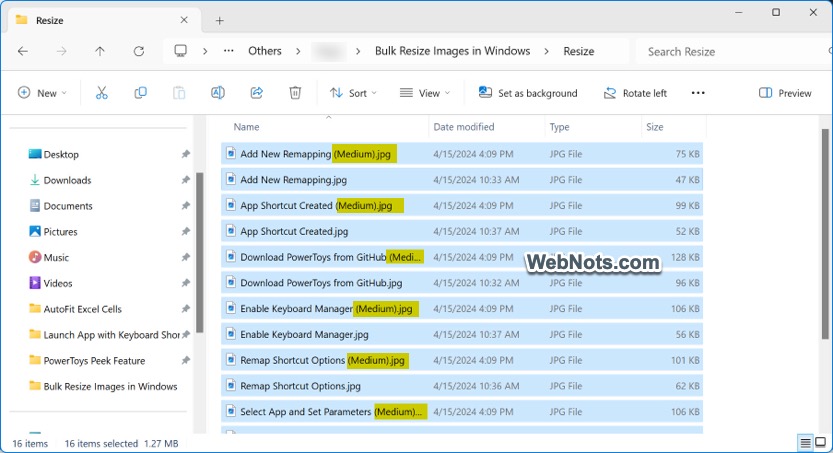The width and height of the screenshot is (833, 453).
Task: Click the Resize breadcrumb
Action: click(579, 52)
